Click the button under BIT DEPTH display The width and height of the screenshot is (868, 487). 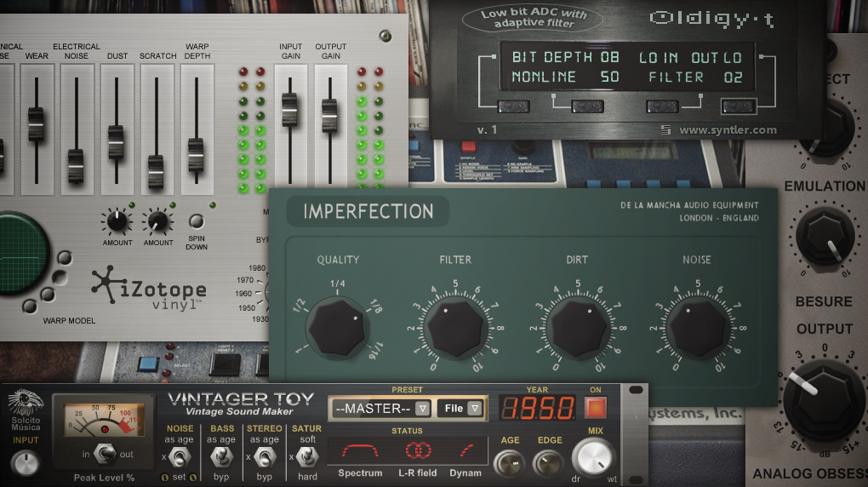[x=513, y=106]
